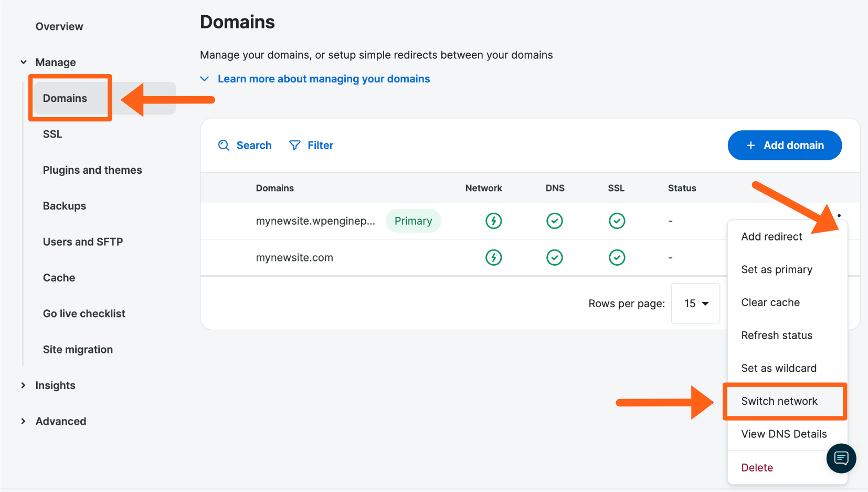Click the Add domain button
The image size is (868, 492).
click(785, 145)
